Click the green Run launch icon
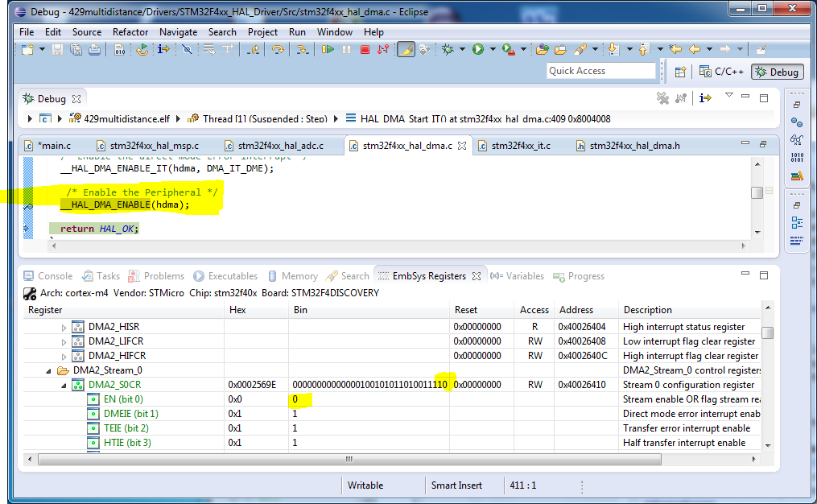The height and width of the screenshot is (504, 817). 478,49
